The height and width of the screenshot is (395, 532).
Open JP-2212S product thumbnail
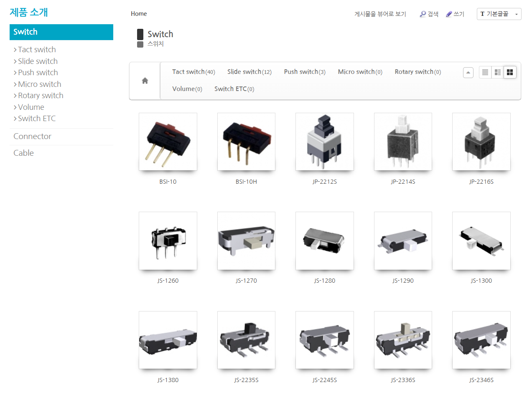[325, 142]
